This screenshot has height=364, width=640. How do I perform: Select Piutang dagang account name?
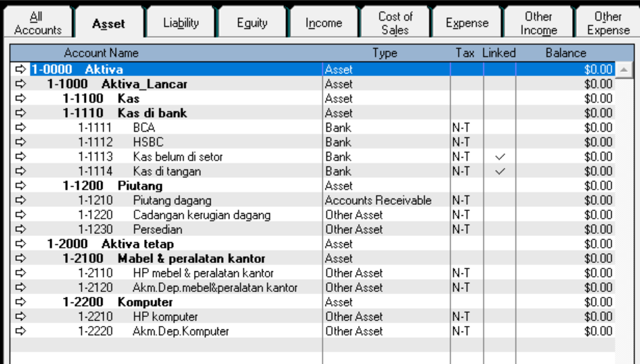coord(172,200)
